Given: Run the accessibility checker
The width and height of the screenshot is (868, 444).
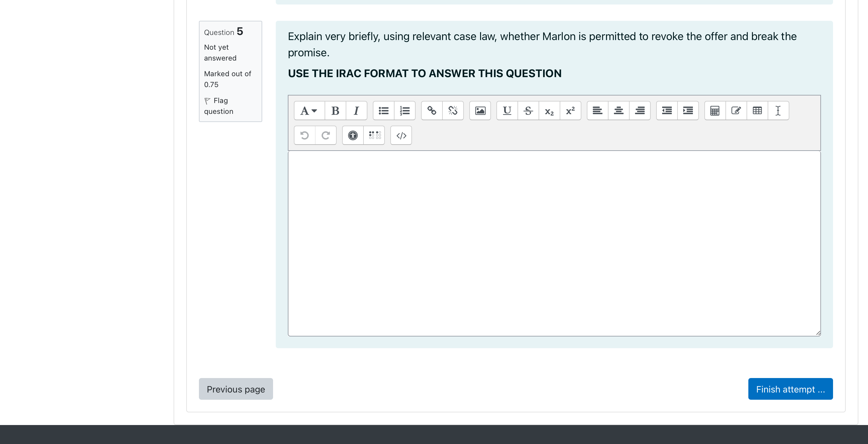Looking at the screenshot, I should coord(352,135).
